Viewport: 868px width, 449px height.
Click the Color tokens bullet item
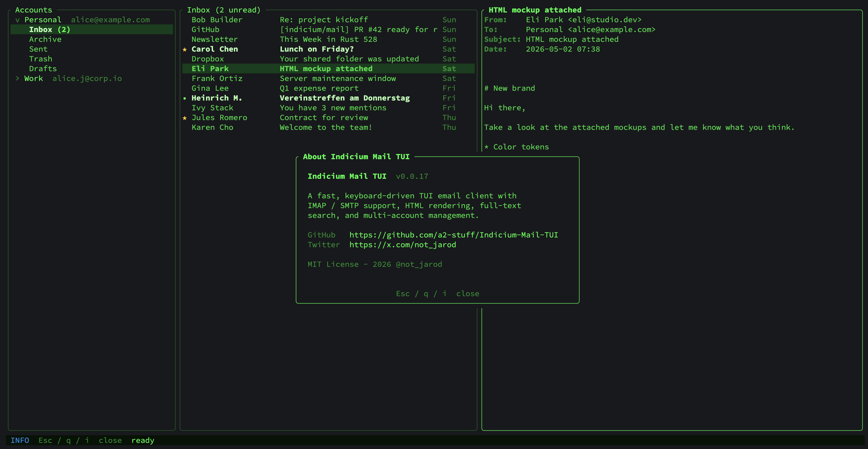(x=517, y=147)
